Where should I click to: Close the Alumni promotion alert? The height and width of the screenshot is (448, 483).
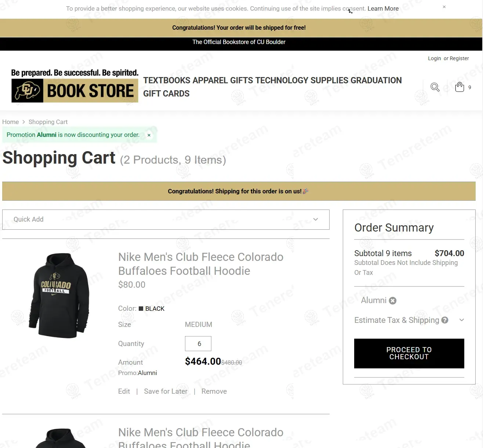click(149, 135)
